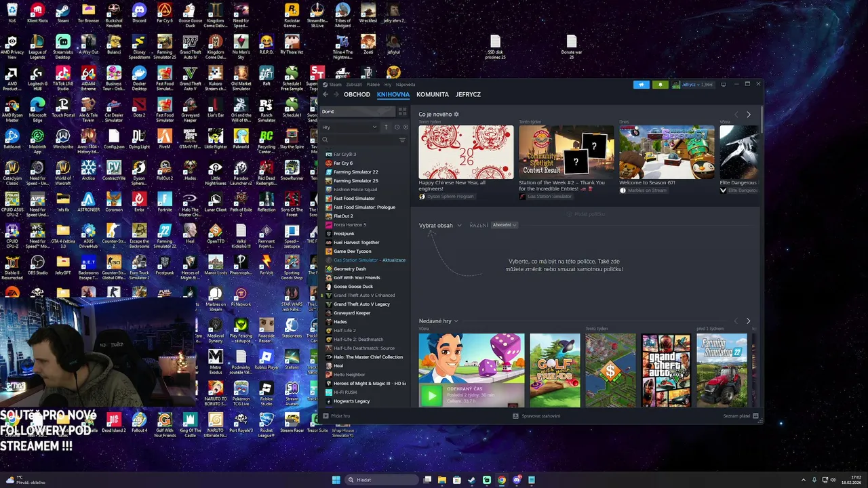Switch to KOMUNITA tab
Image resolution: width=868 pixels, height=488 pixels.
433,95
